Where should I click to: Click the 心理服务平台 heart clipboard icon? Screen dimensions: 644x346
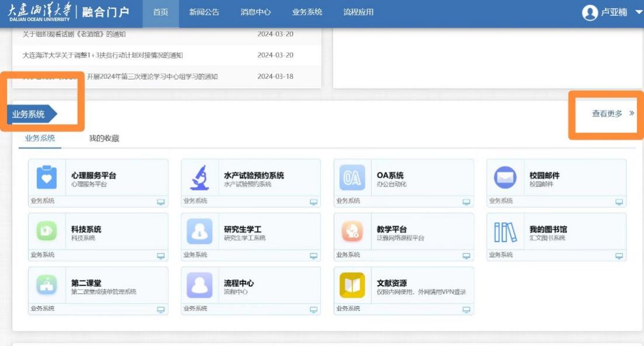pyautogui.click(x=47, y=178)
